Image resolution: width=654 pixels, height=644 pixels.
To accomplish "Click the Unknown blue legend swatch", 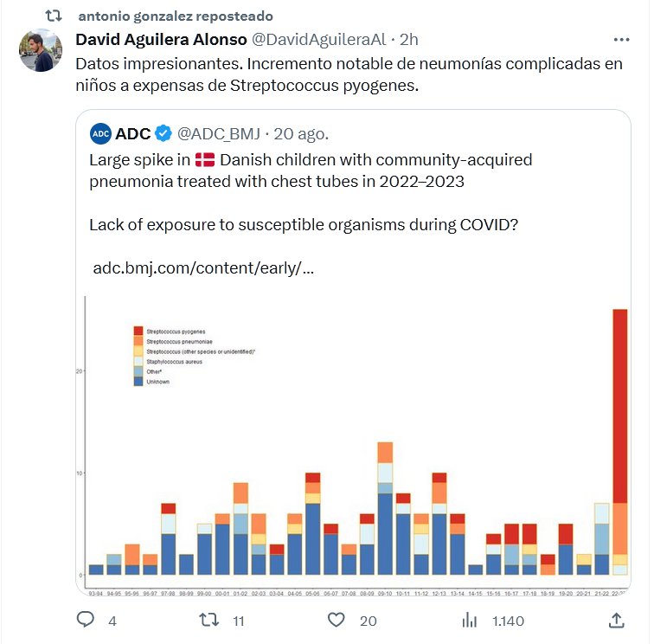I will (138, 382).
